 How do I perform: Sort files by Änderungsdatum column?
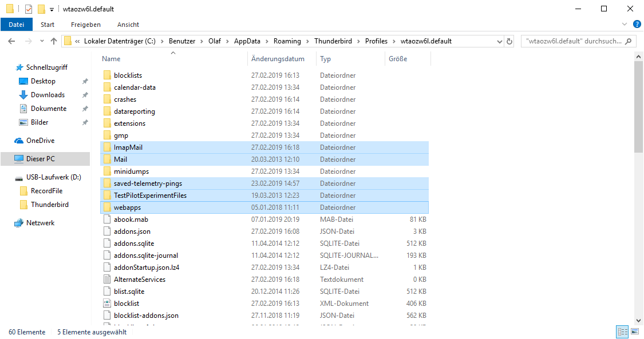click(278, 59)
